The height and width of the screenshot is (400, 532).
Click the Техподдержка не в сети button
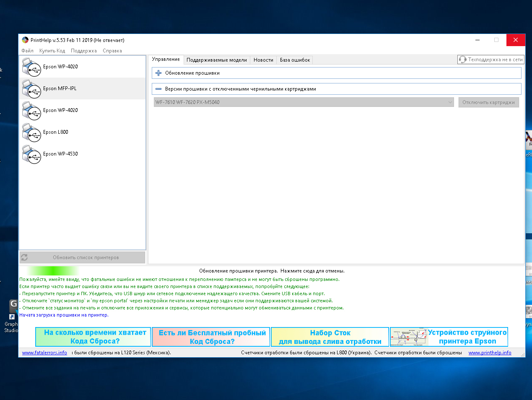click(491, 60)
